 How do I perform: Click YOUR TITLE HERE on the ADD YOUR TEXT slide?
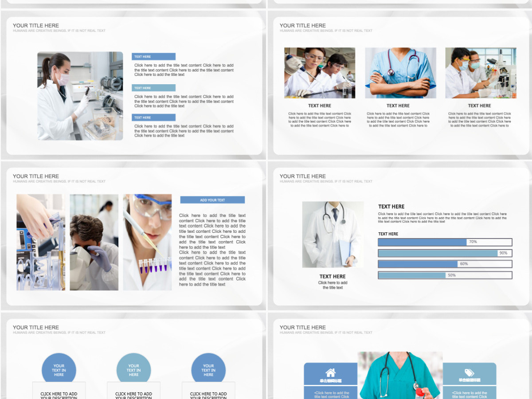point(36,176)
